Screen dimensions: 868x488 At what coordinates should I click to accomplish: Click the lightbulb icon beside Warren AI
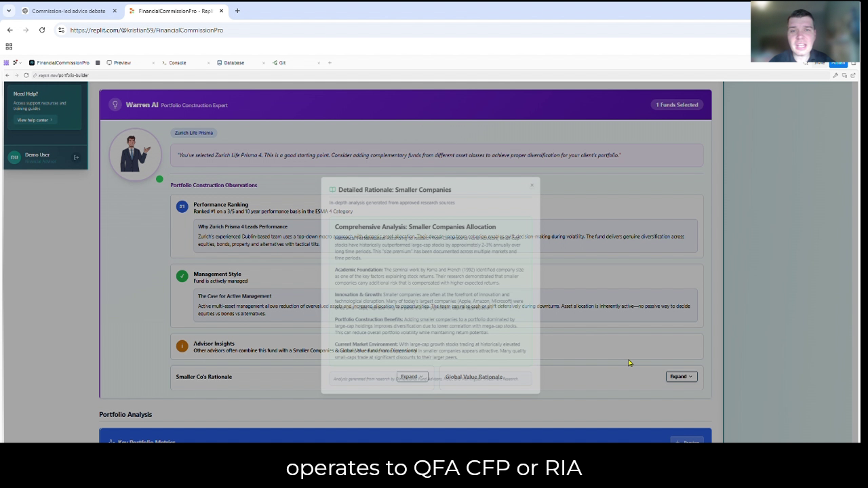point(115,104)
